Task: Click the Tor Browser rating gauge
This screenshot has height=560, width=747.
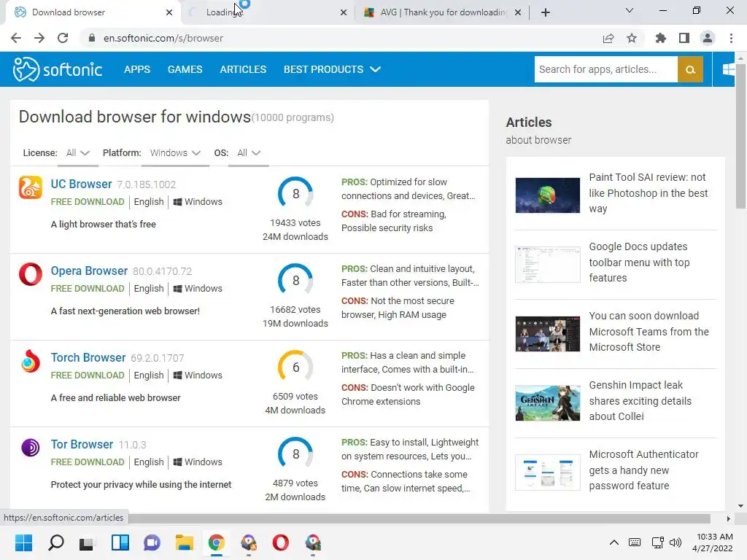Action: pyautogui.click(x=295, y=454)
